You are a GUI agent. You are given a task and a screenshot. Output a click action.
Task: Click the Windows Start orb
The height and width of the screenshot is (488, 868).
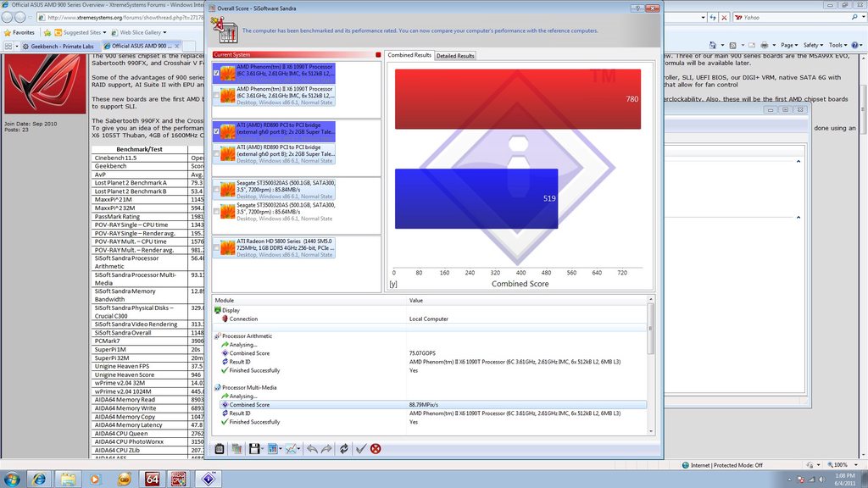(12, 479)
